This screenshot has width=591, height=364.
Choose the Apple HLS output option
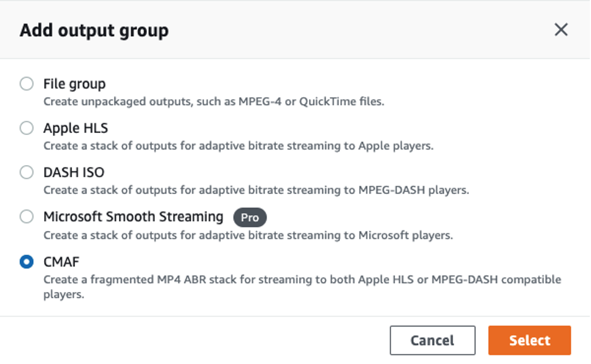(27, 128)
